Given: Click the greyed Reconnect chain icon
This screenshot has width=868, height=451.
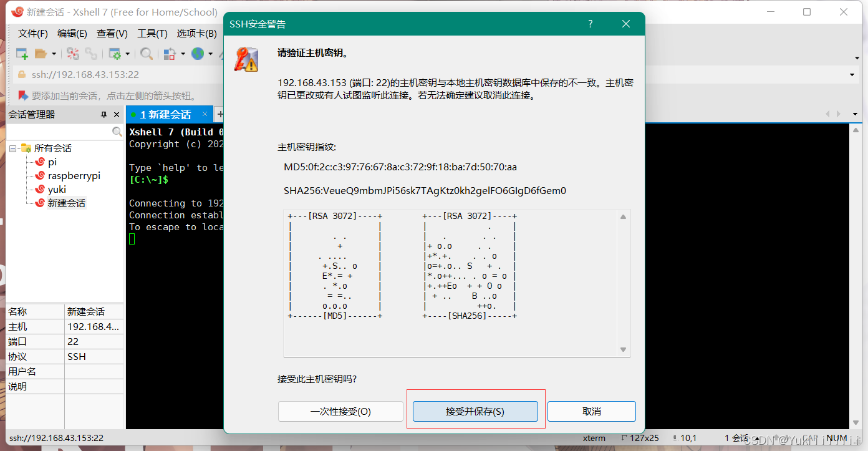Looking at the screenshot, I should (x=92, y=54).
